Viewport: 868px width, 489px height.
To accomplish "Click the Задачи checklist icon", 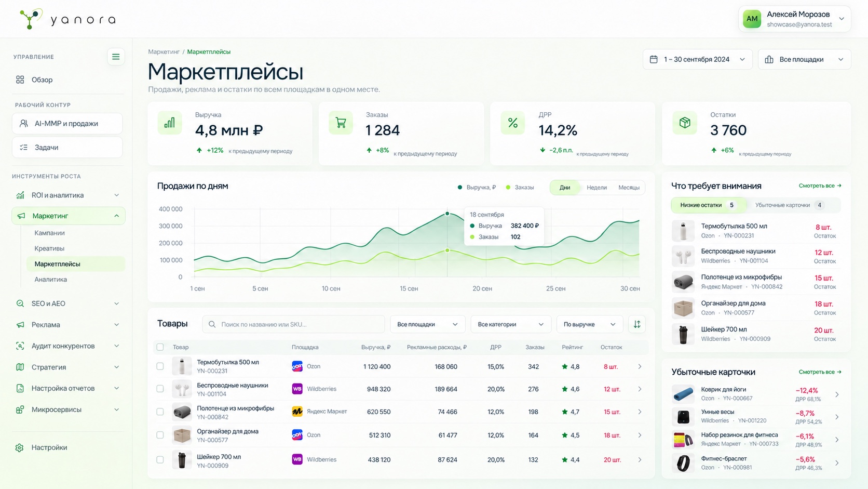I will (24, 148).
